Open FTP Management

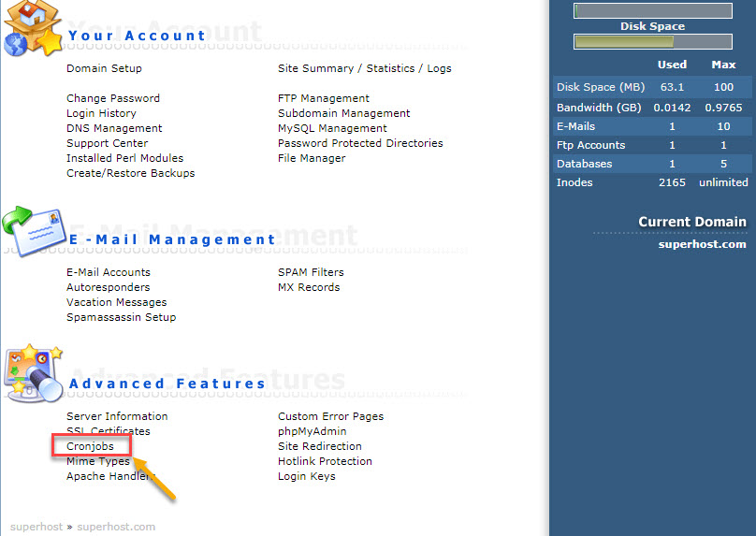[323, 98]
